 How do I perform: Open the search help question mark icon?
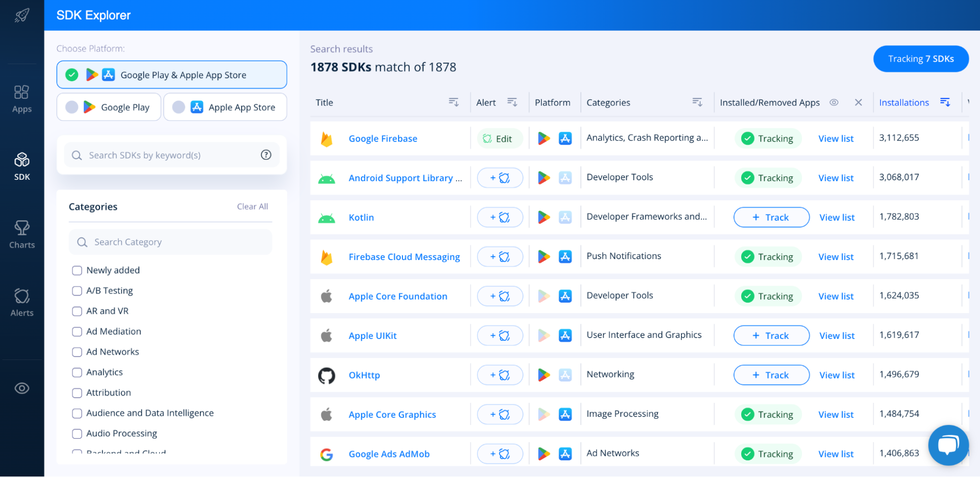266,155
